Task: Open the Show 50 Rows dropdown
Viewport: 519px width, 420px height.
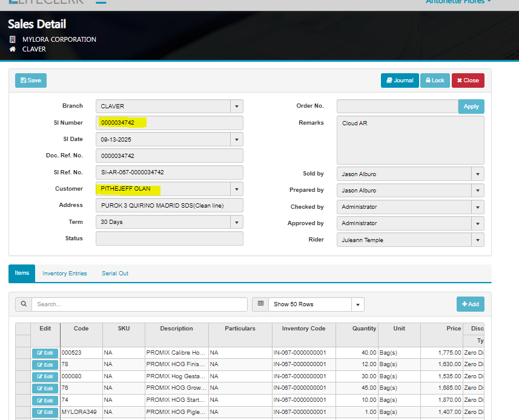Action: point(357,304)
